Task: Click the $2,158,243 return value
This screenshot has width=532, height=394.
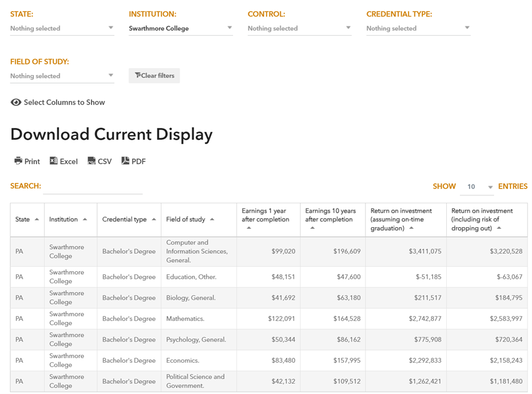Action: [506, 361]
